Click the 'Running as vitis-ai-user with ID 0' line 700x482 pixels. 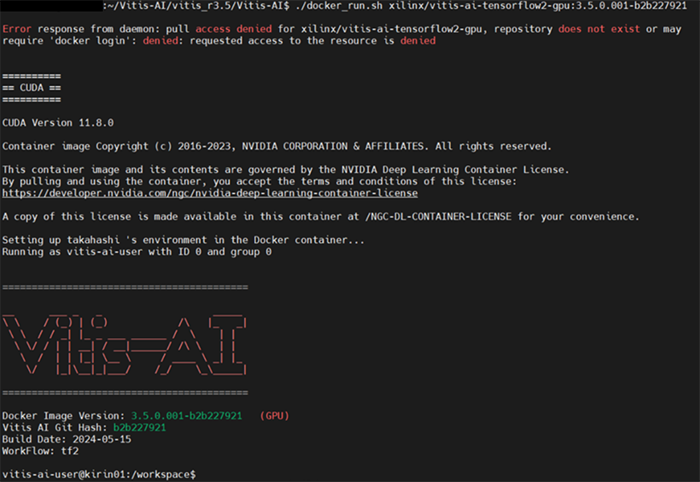pyautogui.click(x=137, y=252)
